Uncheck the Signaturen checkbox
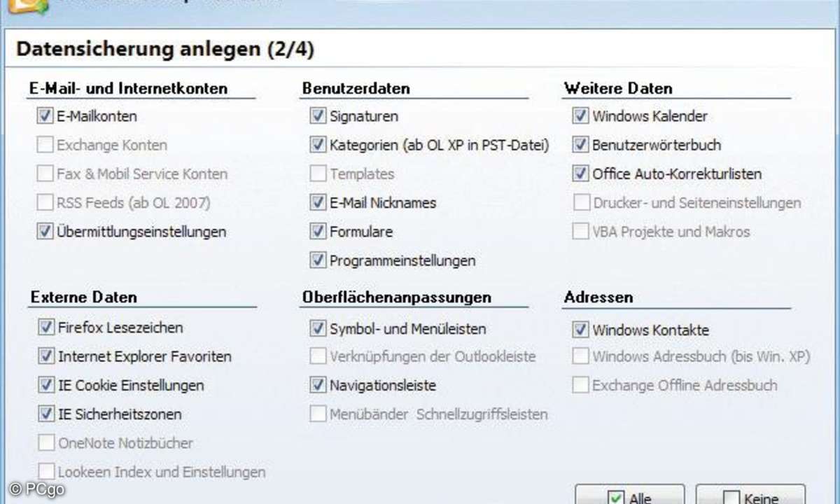Viewport: 840px width, 504px height. coord(318,116)
